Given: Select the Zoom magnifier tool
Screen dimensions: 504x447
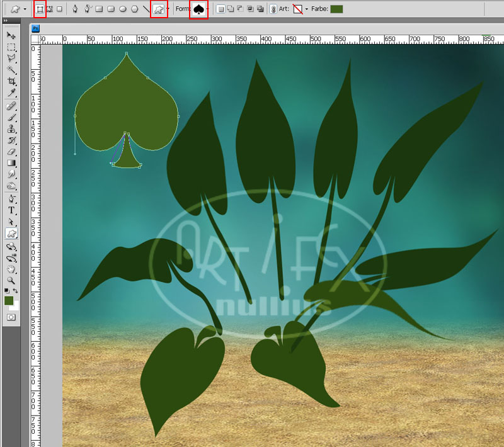Looking at the screenshot, I should click(x=11, y=281).
